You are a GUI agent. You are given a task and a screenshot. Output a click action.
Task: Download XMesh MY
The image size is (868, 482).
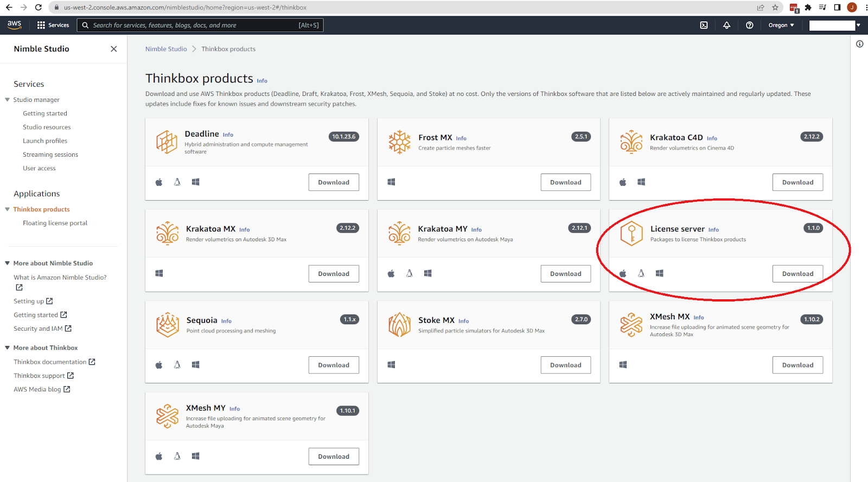(334, 457)
